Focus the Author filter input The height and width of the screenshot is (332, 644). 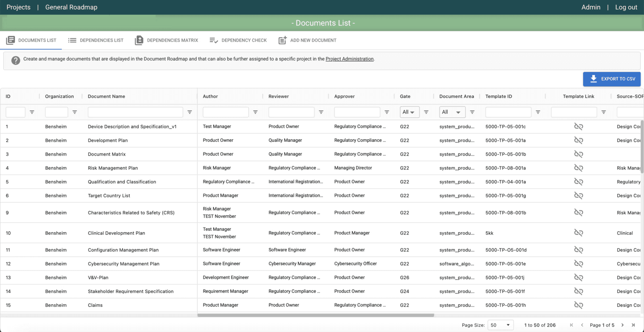226,112
